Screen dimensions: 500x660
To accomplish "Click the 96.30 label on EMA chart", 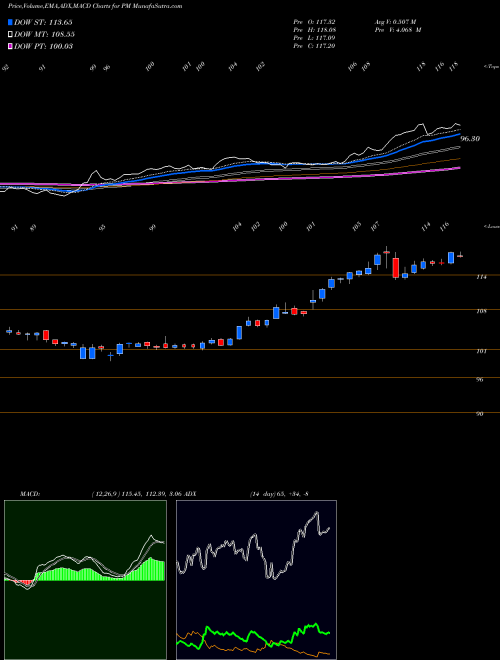I will click(x=470, y=138).
